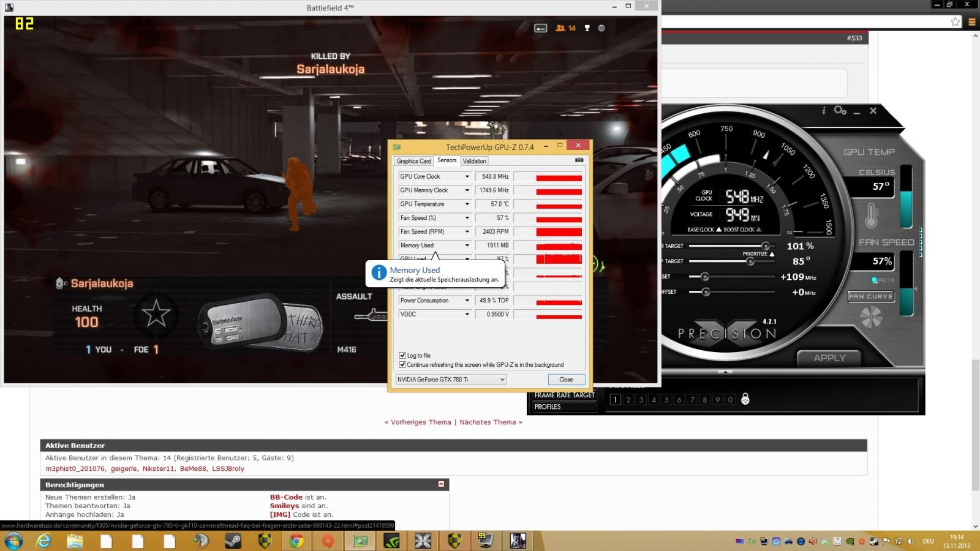Viewport: 980px width, 551px height.
Task: Switch to the Sensors tab
Action: [x=447, y=160]
